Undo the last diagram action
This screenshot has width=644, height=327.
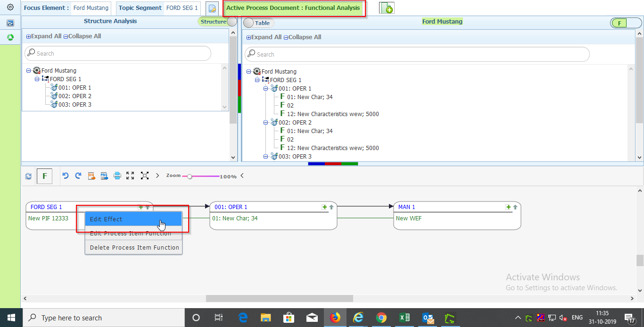tap(66, 176)
